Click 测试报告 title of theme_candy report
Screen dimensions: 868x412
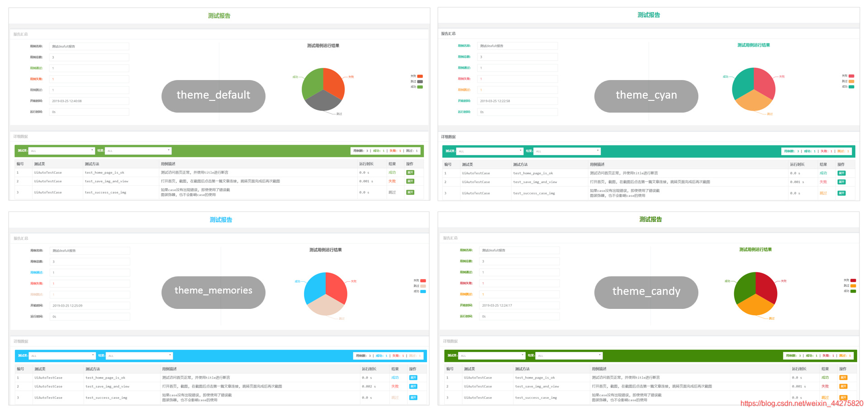[650, 219]
